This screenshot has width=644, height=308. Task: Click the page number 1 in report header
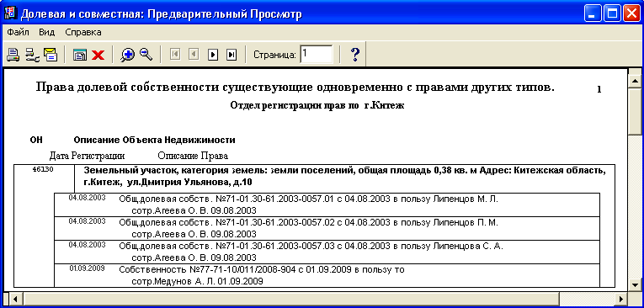[599, 89]
